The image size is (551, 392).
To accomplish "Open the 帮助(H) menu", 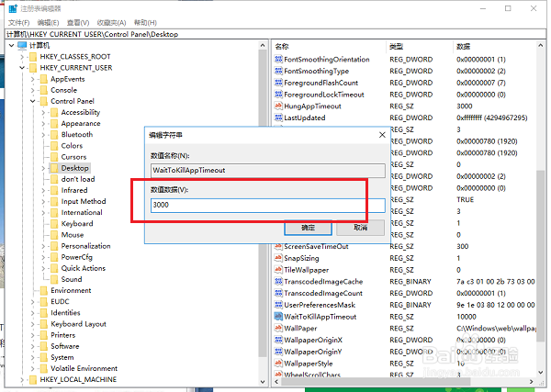I will [145, 22].
